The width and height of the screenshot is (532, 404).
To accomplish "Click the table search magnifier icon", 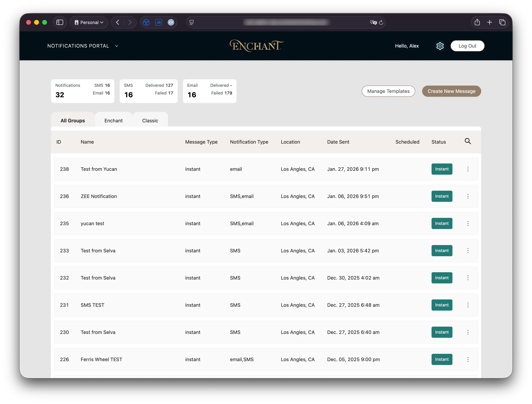I will [468, 141].
